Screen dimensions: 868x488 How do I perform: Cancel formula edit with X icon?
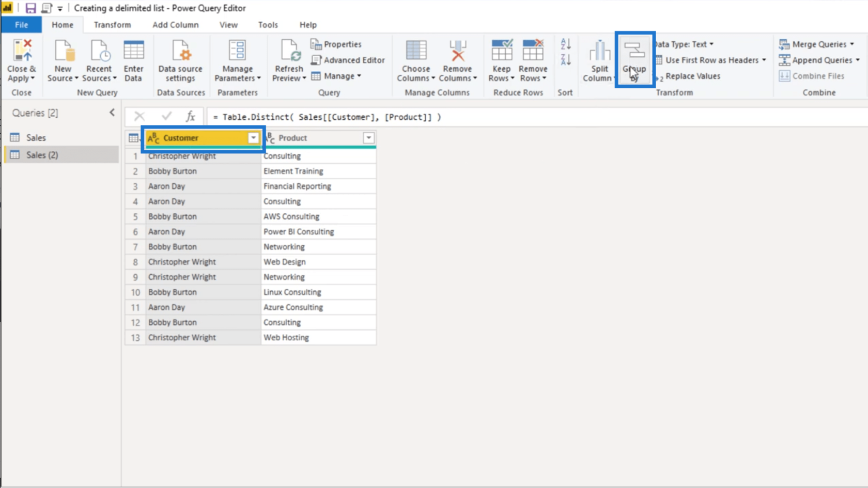click(x=139, y=117)
